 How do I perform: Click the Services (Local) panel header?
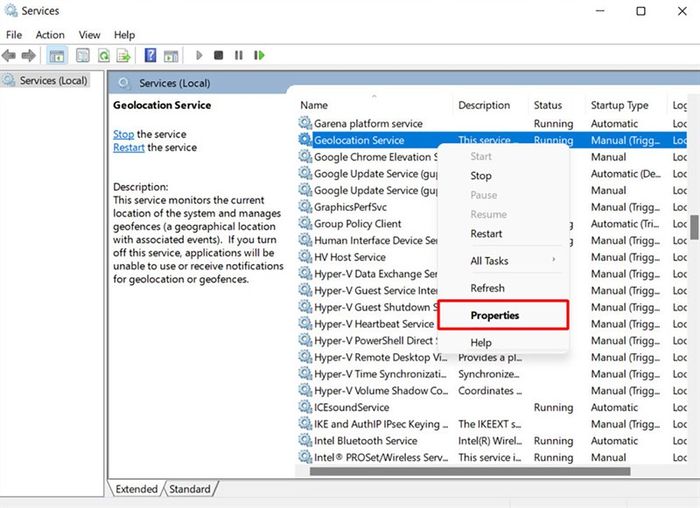[x=174, y=83]
